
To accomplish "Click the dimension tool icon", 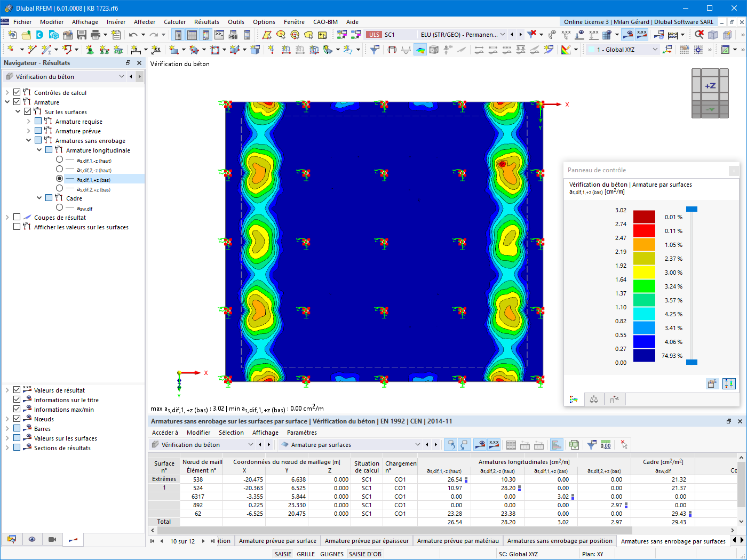I will tap(136, 50).
